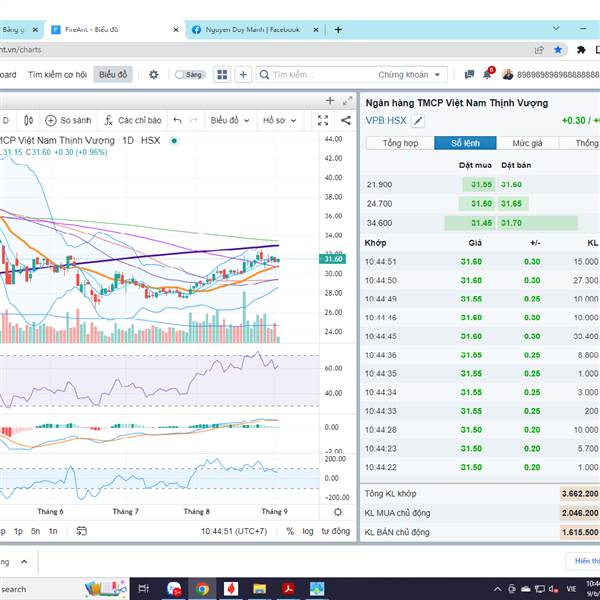Open the user profile avatar
The width and height of the screenshot is (600, 600).
coord(508,75)
